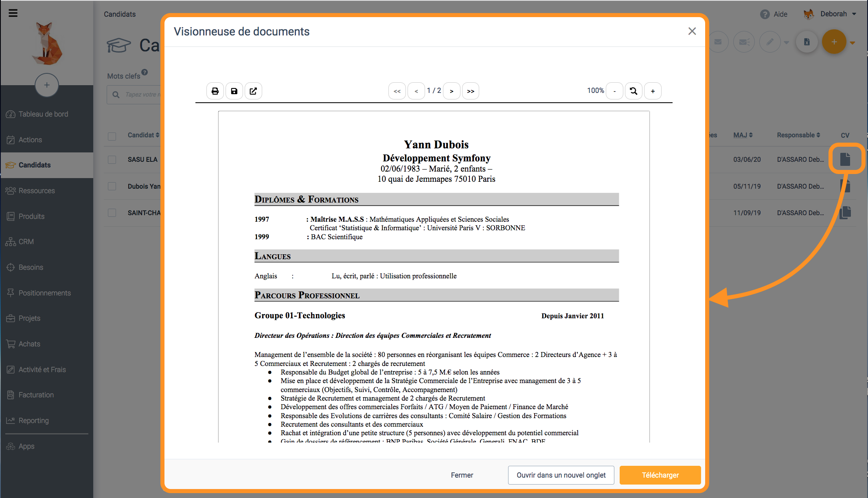The height and width of the screenshot is (498, 868).
Task: Click SASU ELA candidate name
Action: click(142, 159)
